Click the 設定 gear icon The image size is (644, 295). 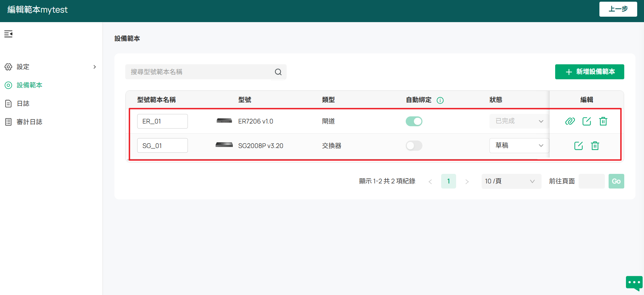click(x=9, y=67)
